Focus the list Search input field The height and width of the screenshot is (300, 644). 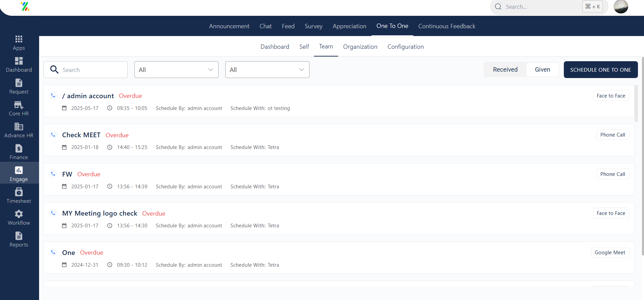(86, 70)
